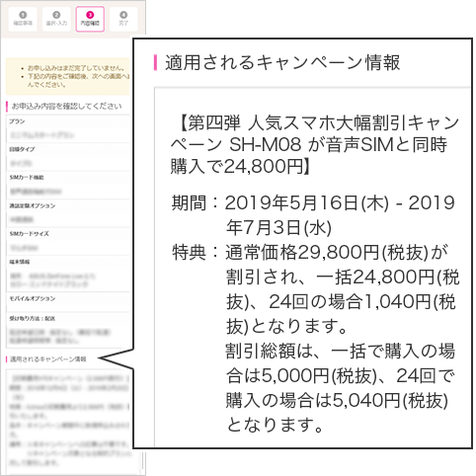Click the 第四弾 人気スマホ大幅割引キャンペーン title text

coord(313,144)
